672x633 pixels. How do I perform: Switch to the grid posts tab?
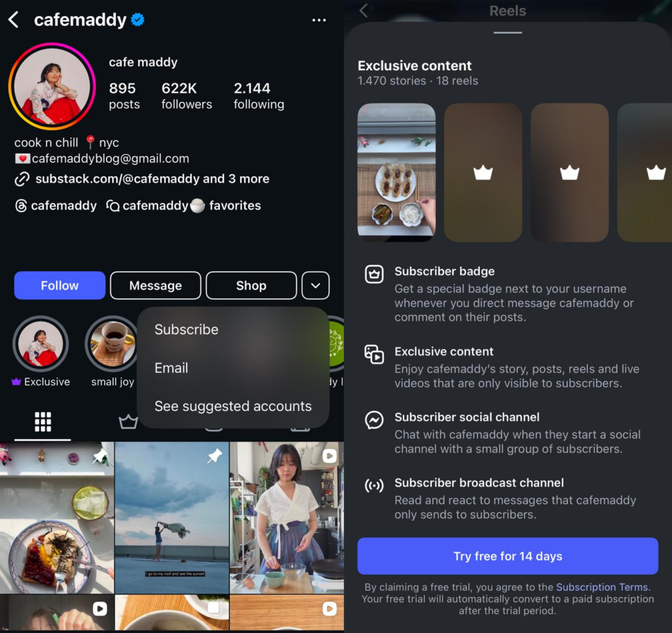click(43, 422)
